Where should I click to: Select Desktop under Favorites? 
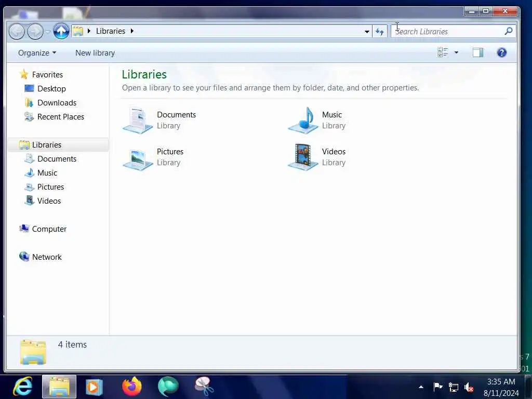coord(51,88)
